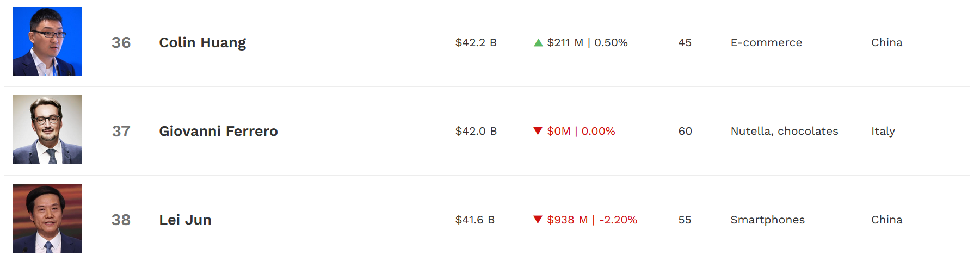Select the $42.2 B net worth value
Image resolution: width=980 pixels, height=255 pixels.
click(x=476, y=42)
